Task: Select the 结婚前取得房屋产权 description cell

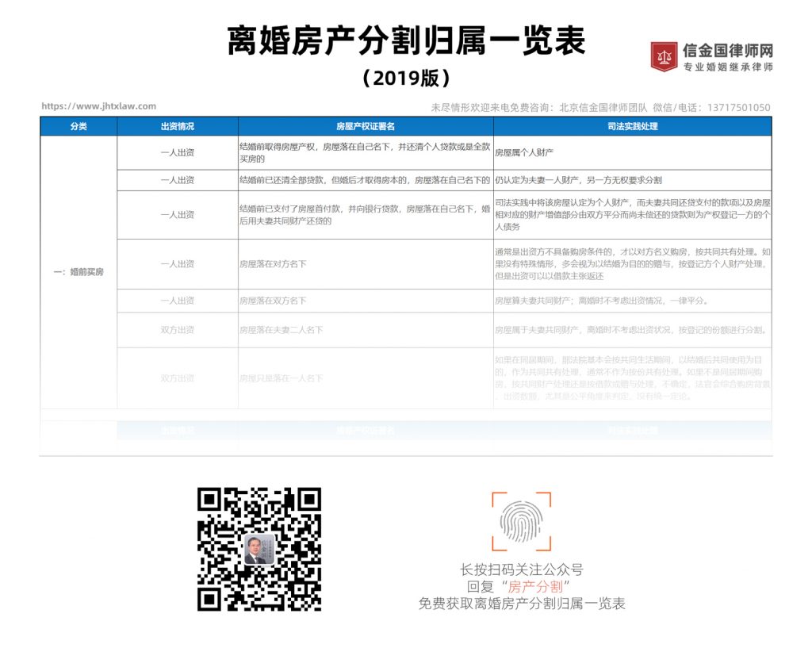Action: point(366,153)
